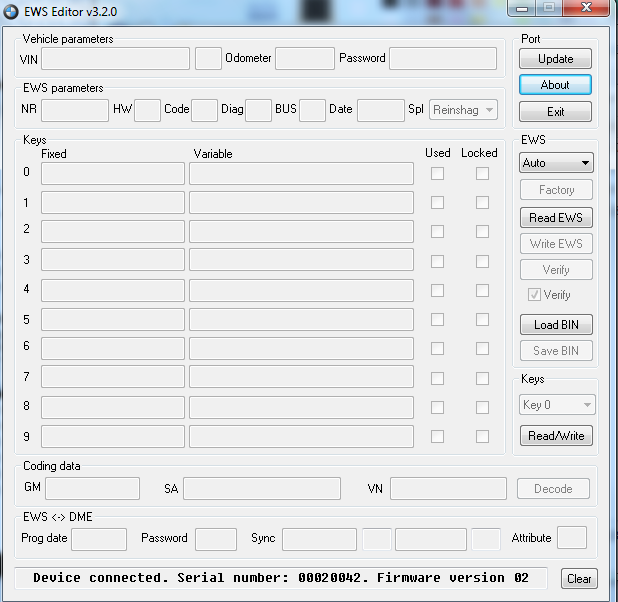Click the Fixed field for key 5

click(x=113, y=319)
